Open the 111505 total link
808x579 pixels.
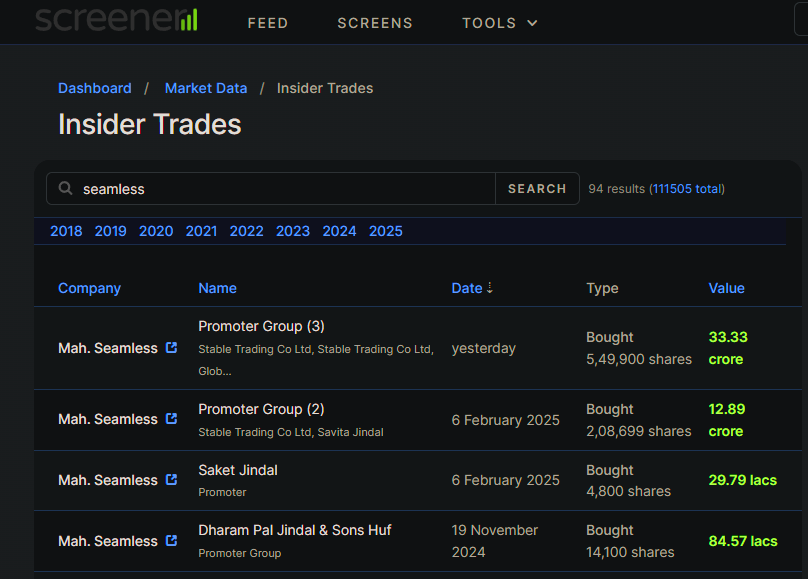[x=687, y=189]
